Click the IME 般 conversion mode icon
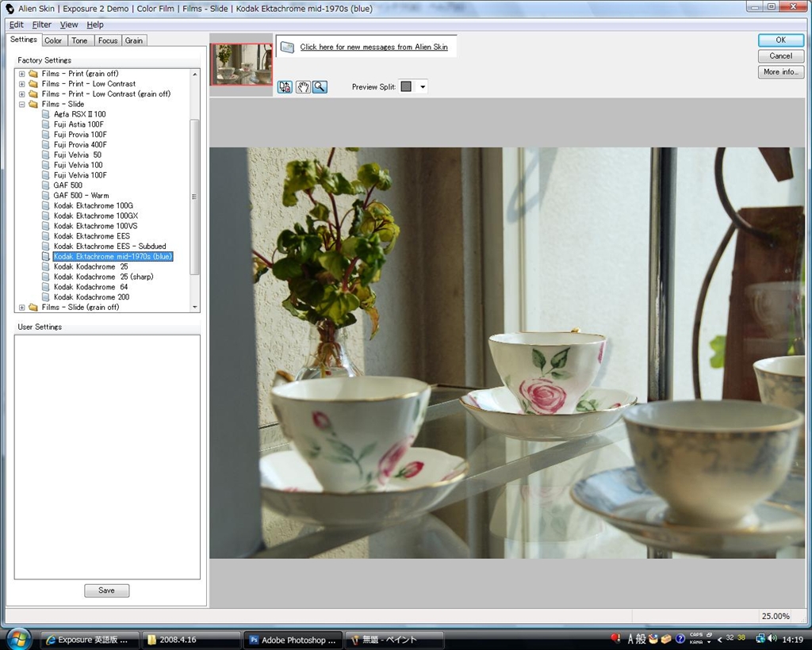Image resolution: width=812 pixels, height=650 pixels. pos(641,639)
